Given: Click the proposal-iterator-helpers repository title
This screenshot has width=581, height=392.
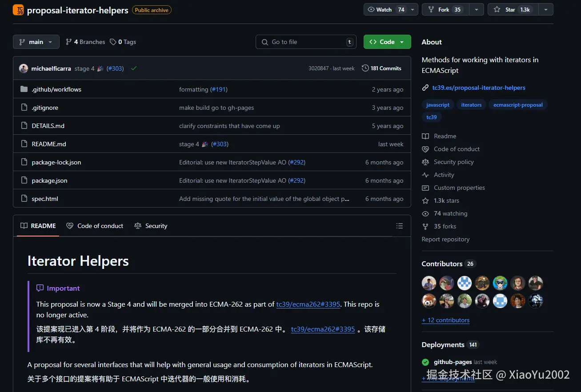Looking at the screenshot, I should coord(78,10).
